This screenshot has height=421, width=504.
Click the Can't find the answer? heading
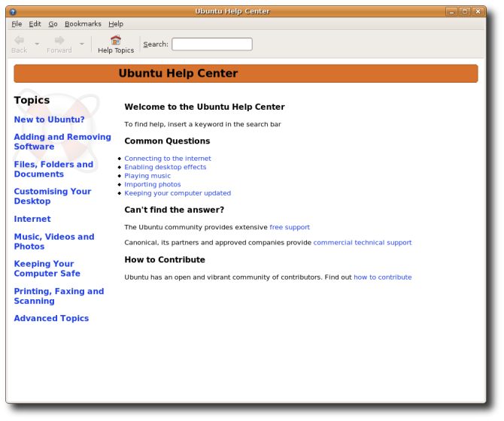(x=175, y=210)
